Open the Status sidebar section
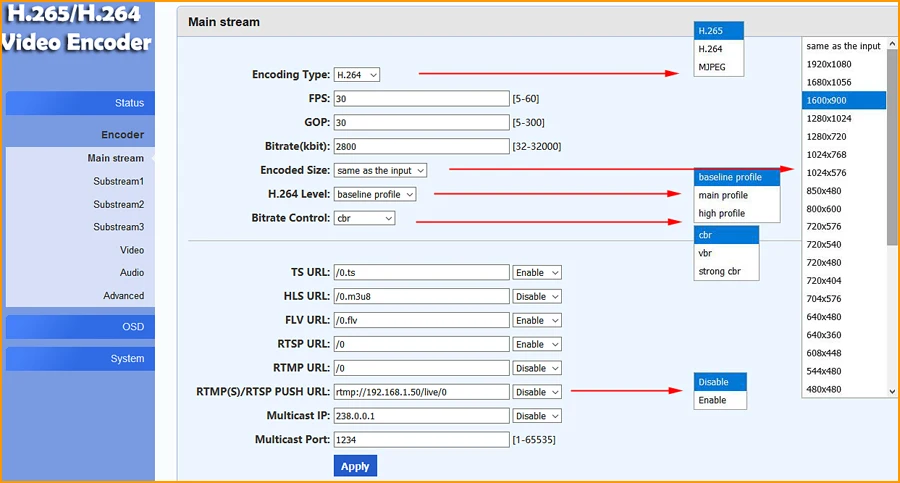Viewport: 900px width, 483px height. pos(80,103)
